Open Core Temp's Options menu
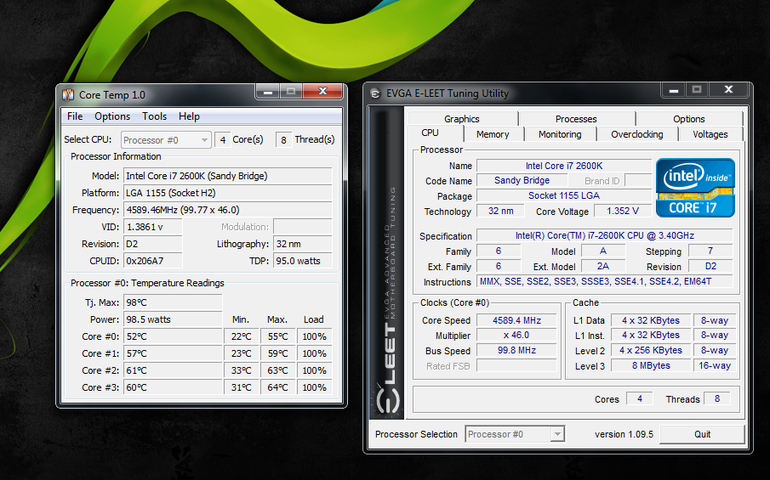Viewport: 770px width, 480px height. tap(112, 116)
